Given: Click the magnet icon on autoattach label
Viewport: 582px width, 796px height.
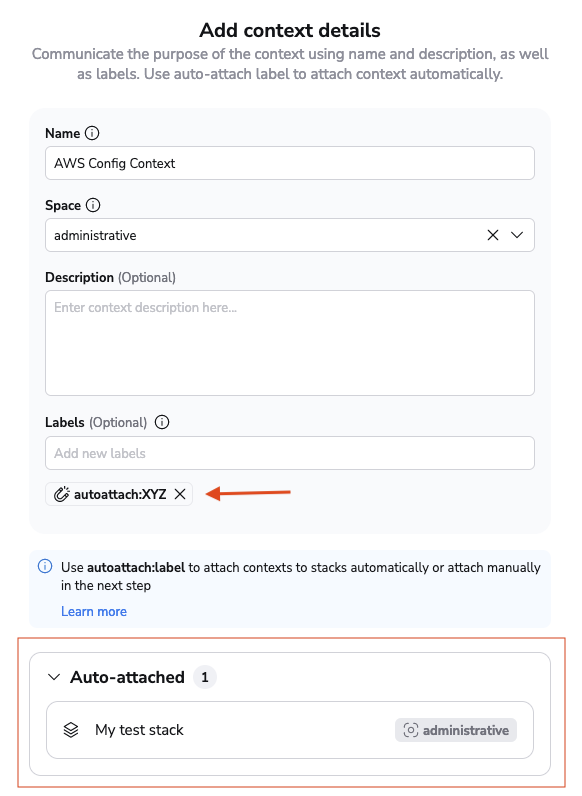Looking at the screenshot, I should (61, 494).
